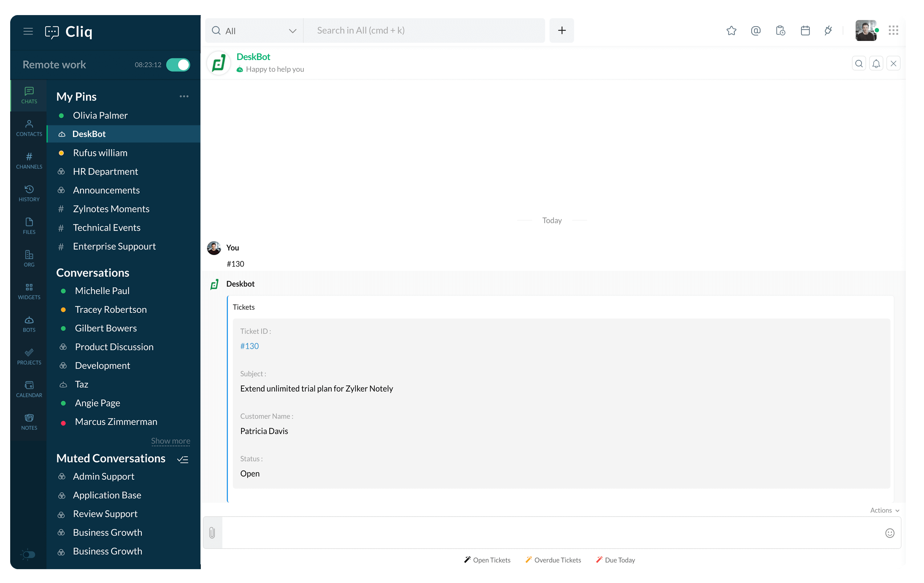Viewport: 924px width, 583px height.
Task: Open the Actions dropdown above message box
Action: (884, 510)
